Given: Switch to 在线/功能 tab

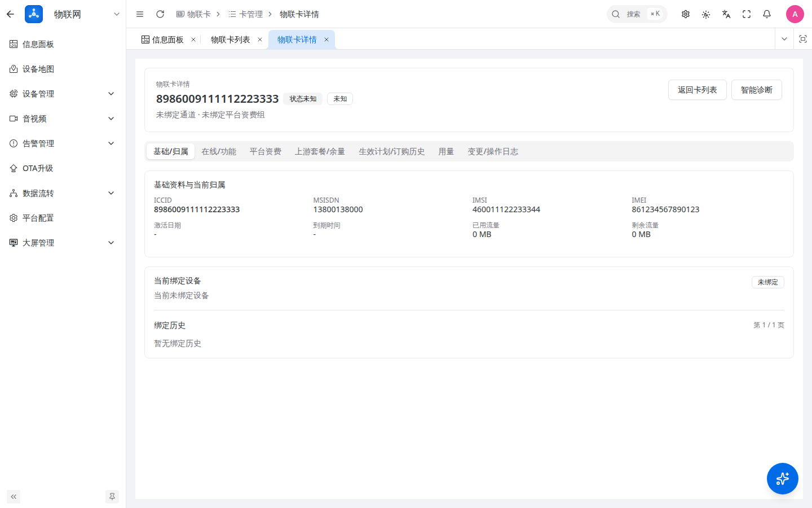Looking at the screenshot, I should (219, 151).
